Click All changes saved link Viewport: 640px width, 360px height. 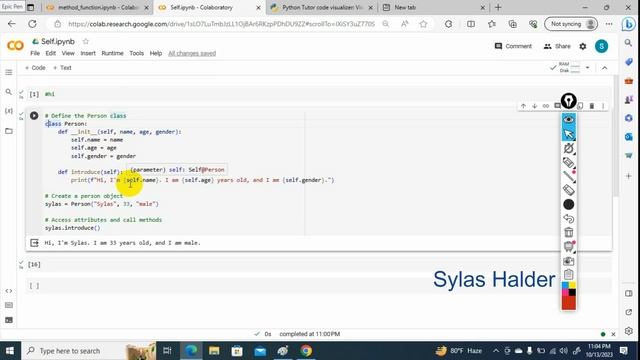[192, 53]
